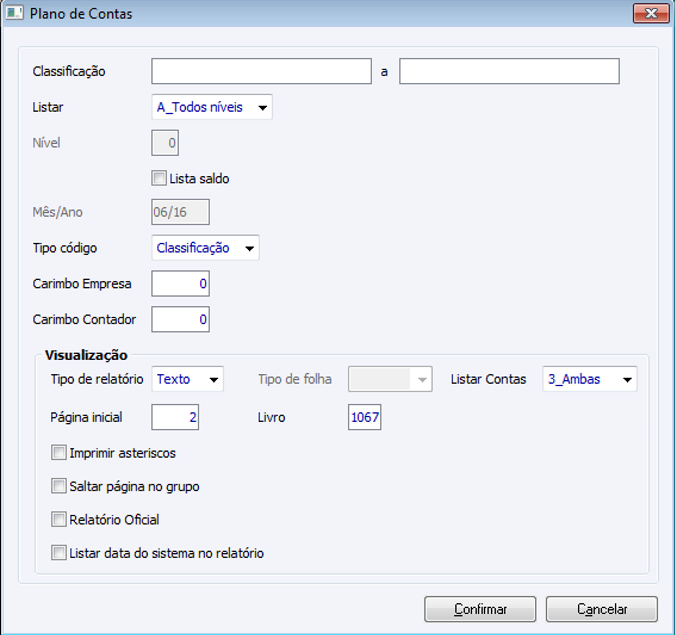Click the Página inicial label
675x635 pixels.
[86, 417]
